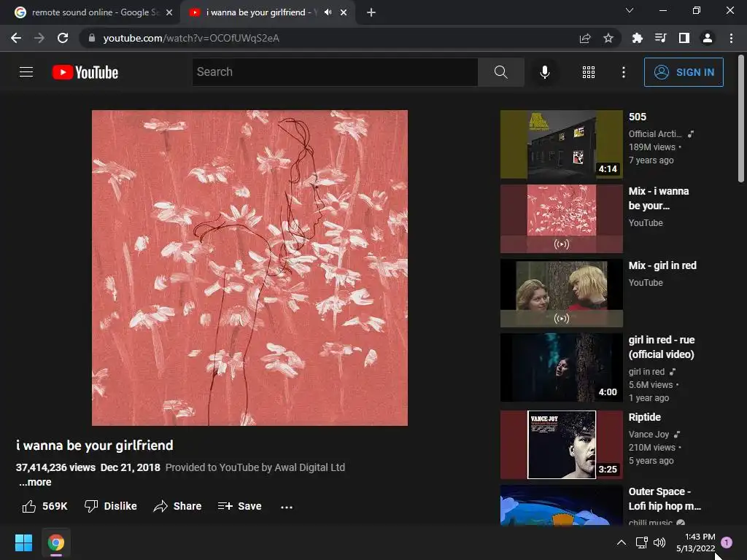This screenshot has width=747, height=560.
Task: Open clock showing 1:43 PM
Action: coord(695,542)
